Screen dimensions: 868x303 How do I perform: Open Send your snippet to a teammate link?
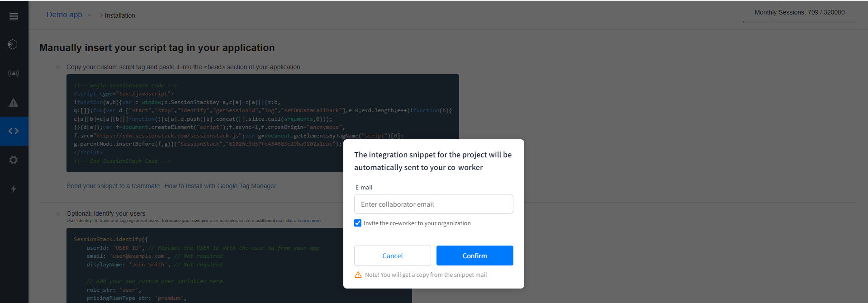coord(113,186)
